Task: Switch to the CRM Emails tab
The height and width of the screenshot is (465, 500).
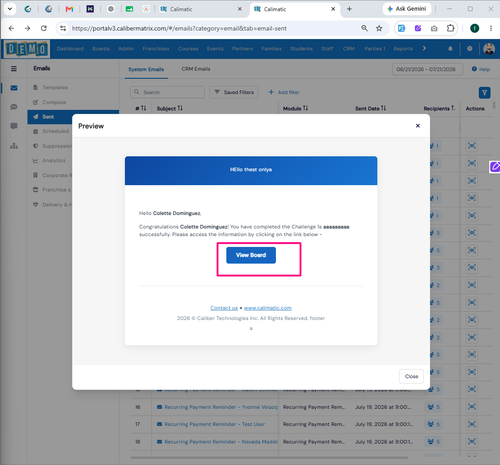Action: (x=196, y=69)
